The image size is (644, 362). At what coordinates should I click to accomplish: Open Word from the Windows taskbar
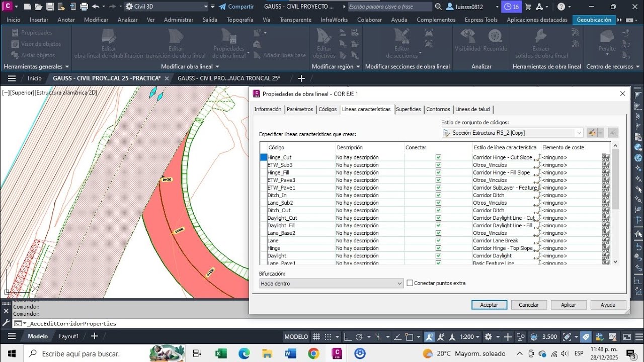[290, 353]
